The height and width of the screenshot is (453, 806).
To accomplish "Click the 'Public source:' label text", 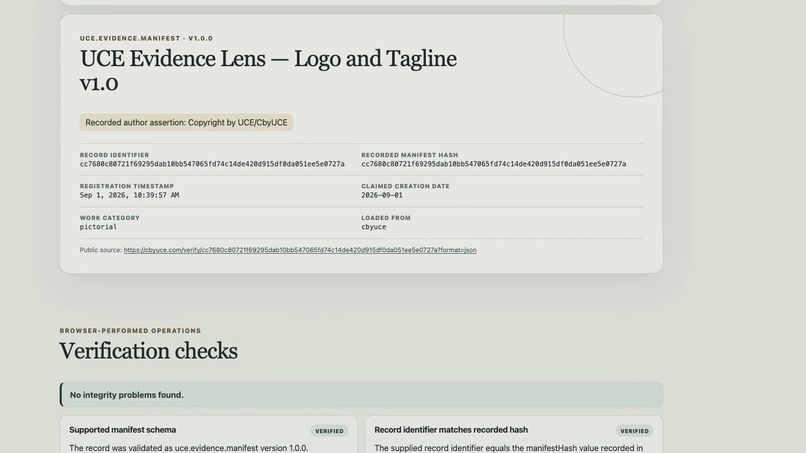I will (x=101, y=250).
